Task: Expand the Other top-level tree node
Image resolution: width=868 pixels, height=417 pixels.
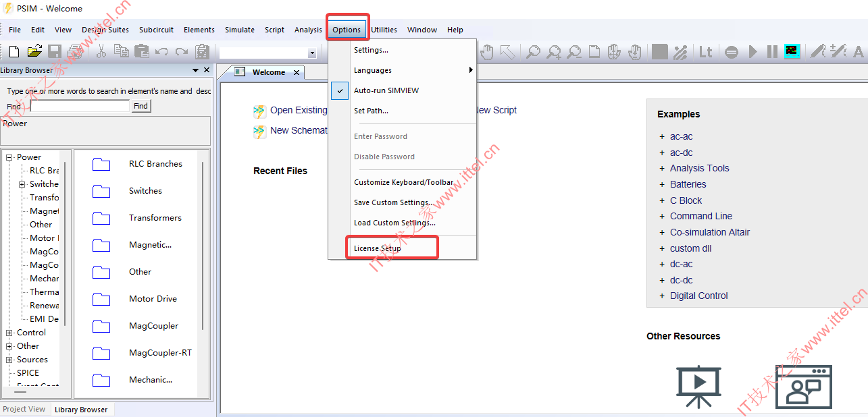Action: point(9,346)
